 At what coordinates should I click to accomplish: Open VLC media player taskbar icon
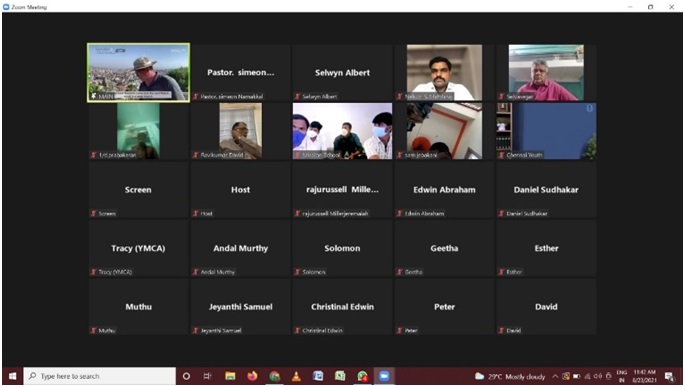tap(296, 376)
